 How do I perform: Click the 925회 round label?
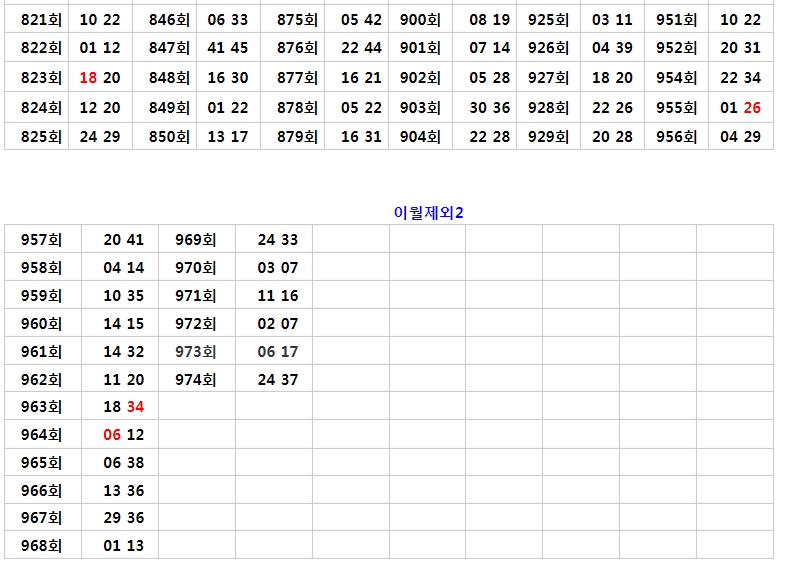(x=548, y=20)
